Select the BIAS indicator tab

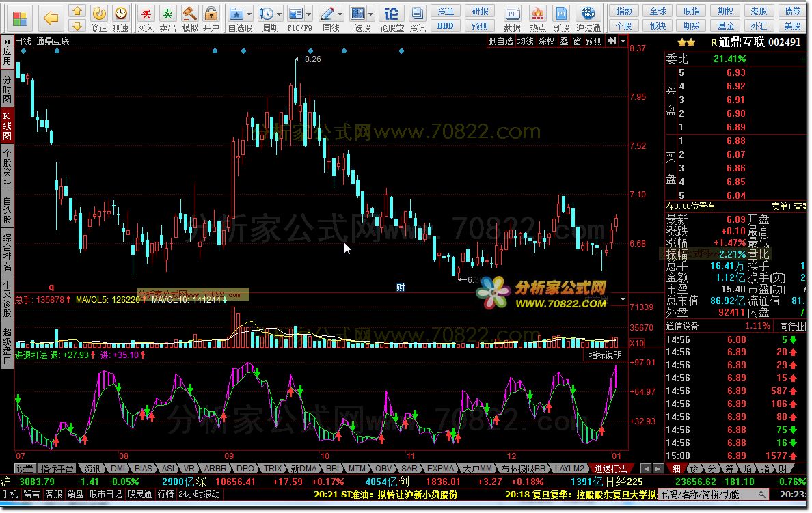click(144, 469)
